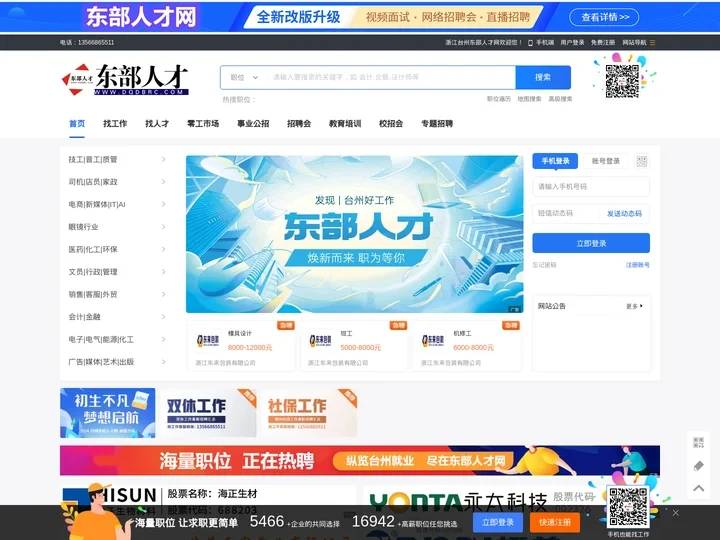The width and height of the screenshot is (720, 540).
Task: Open the 钳工 job card
Action: coord(354,346)
